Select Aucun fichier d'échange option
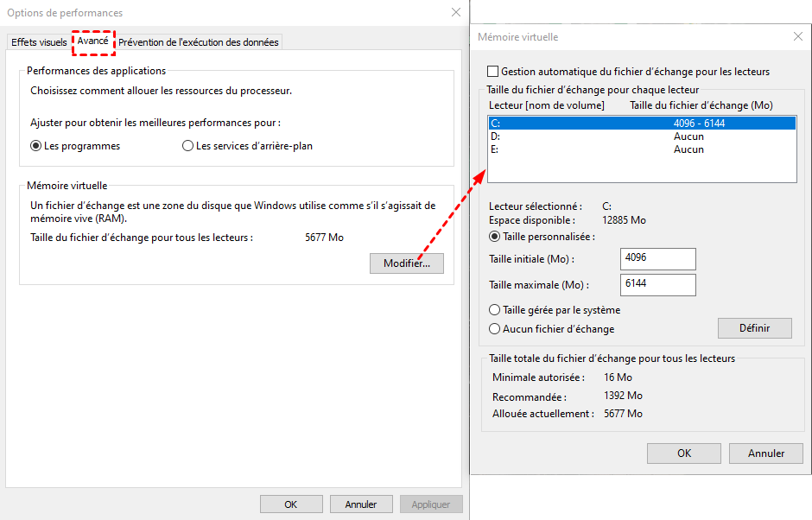The width and height of the screenshot is (812, 520). click(x=495, y=329)
